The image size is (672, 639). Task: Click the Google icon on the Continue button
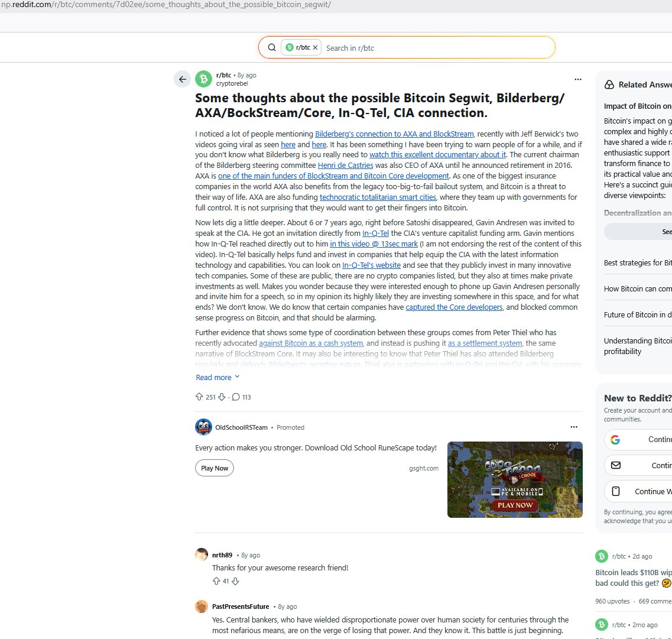[616, 439]
